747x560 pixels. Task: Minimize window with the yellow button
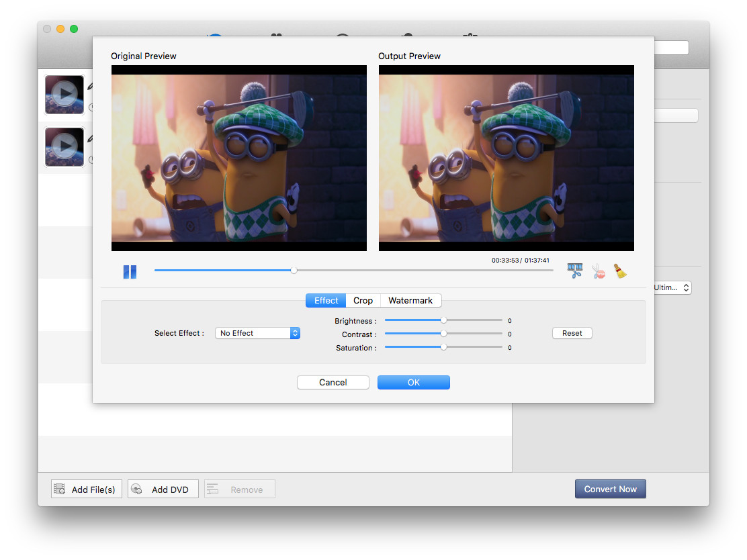click(60, 29)
